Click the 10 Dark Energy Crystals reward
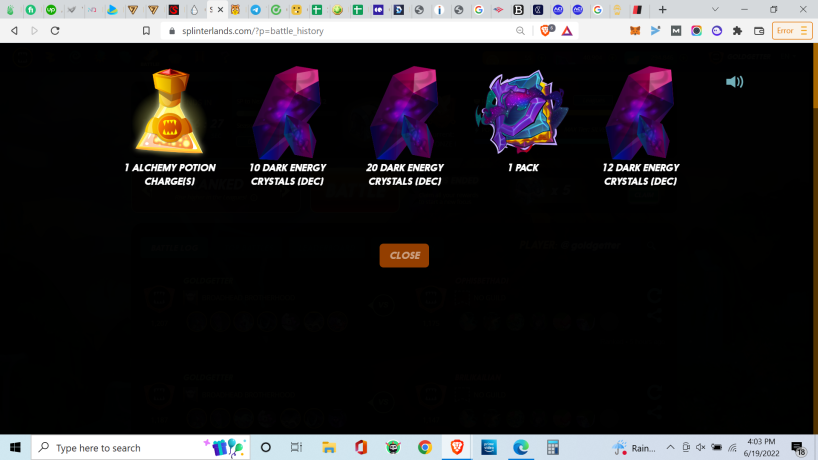818x460 pixels. click(x=287, y=113)
